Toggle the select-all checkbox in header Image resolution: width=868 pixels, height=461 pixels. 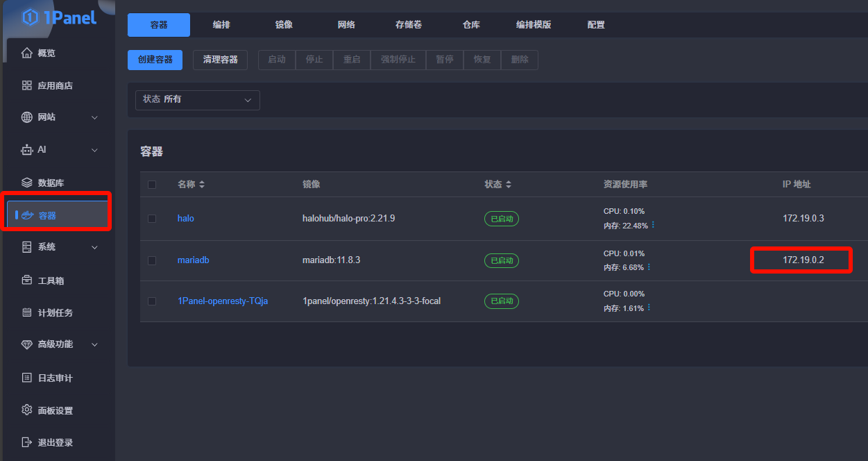[x=152, y=185]
